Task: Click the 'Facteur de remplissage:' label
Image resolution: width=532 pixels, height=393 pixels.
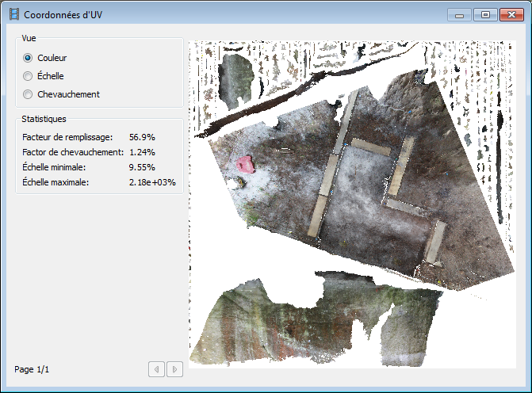Action: point(67,137)
